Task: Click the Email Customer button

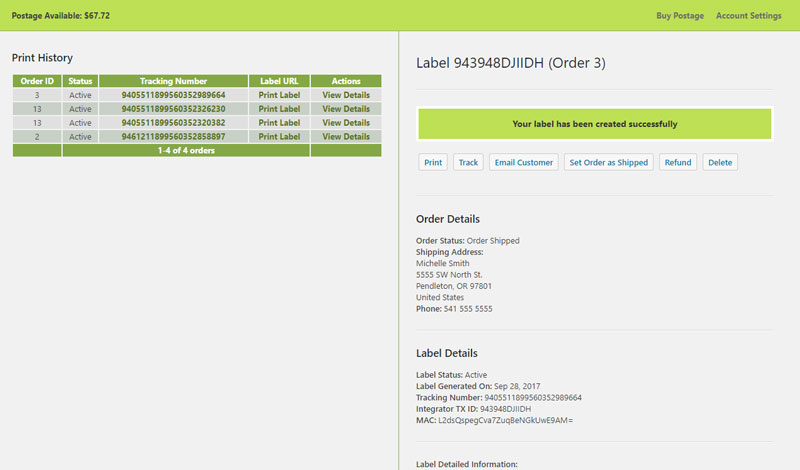Action: (x=523, y=162)
